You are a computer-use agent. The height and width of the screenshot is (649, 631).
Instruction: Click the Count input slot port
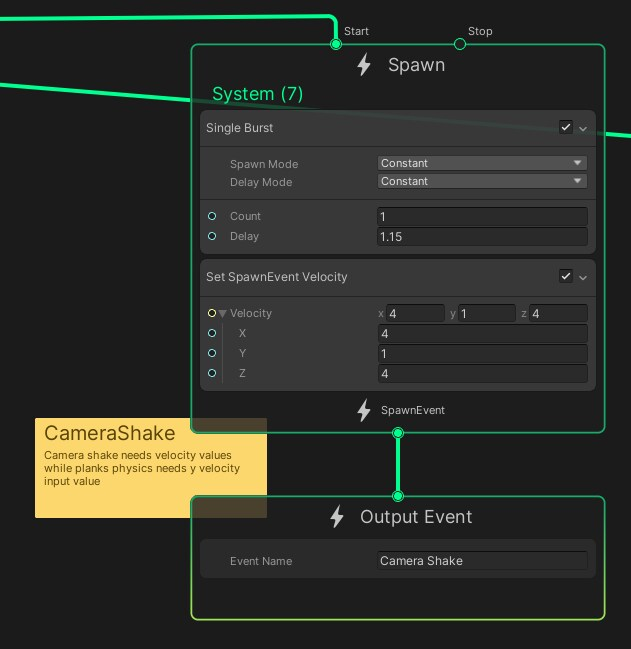coord(212,216)
